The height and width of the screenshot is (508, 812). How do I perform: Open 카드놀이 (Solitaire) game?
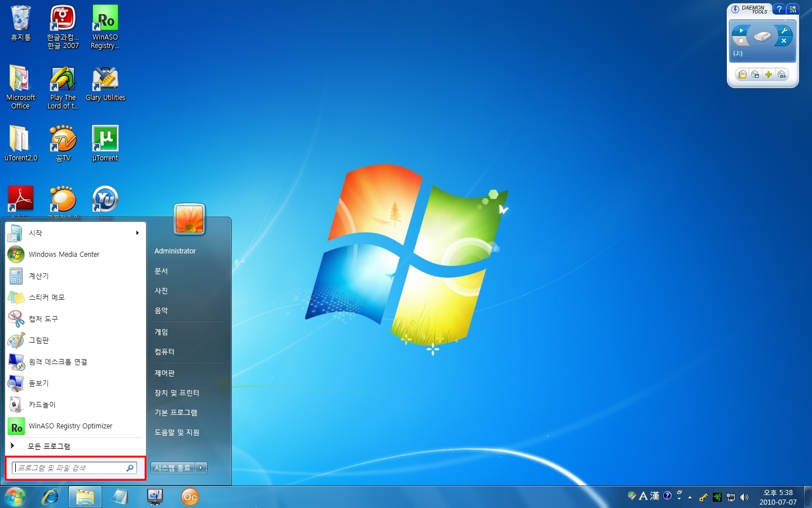click(x=76, y=405)
